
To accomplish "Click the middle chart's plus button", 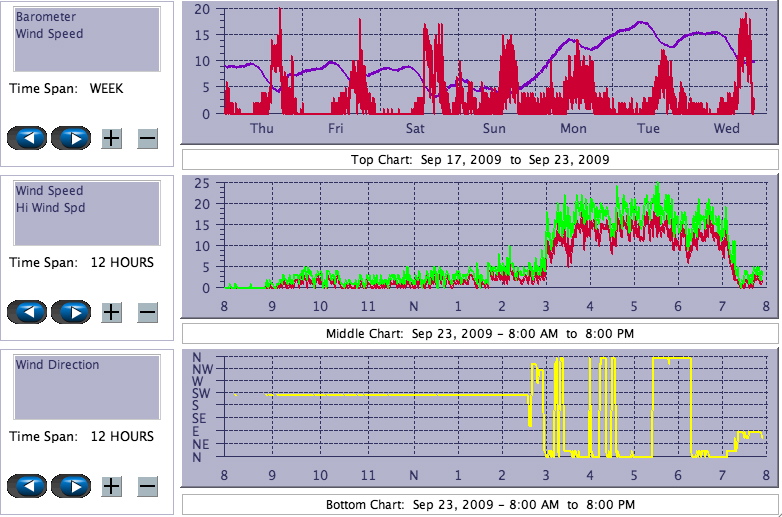I will [x=112, y=312].
